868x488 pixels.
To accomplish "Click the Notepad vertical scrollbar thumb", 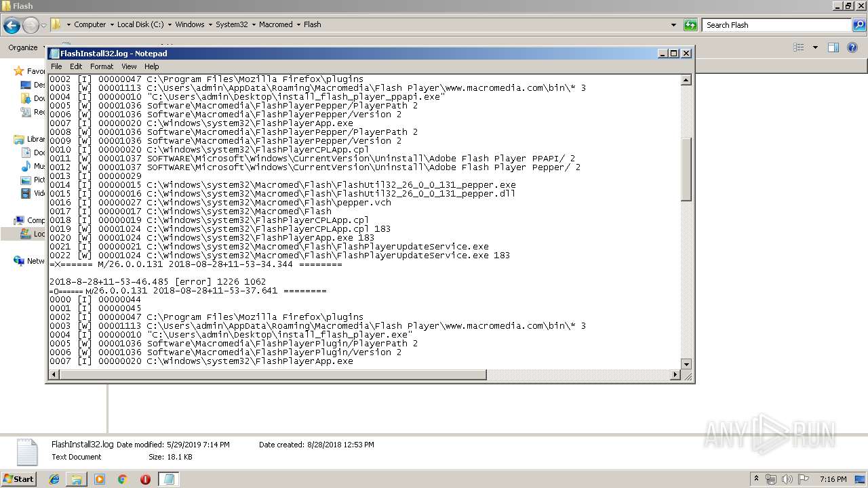I will pos(686,169).
